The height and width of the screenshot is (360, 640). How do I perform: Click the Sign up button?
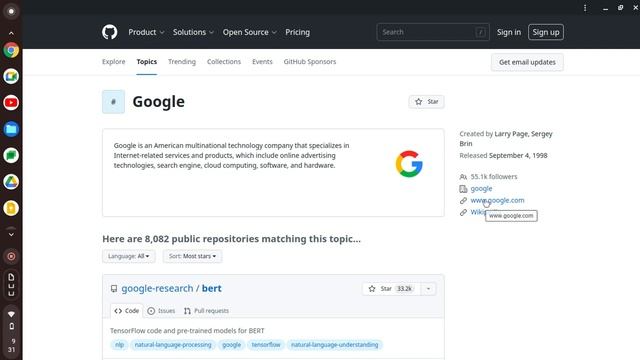546,32
